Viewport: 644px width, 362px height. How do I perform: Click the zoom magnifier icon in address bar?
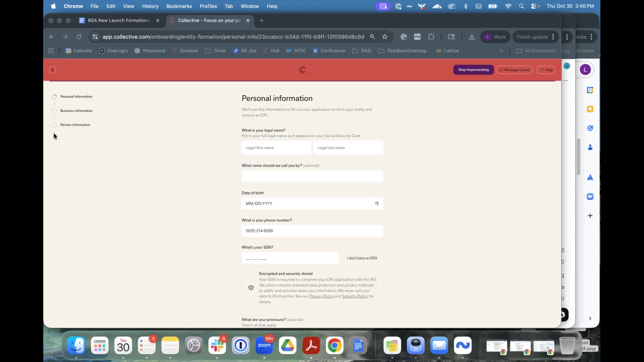click(x=372, y=37)
